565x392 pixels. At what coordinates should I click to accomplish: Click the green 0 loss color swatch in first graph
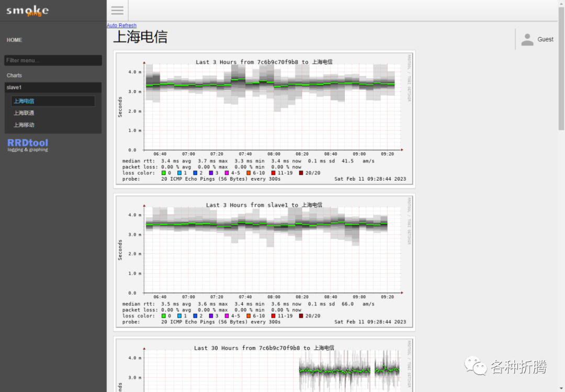pyautogui.click(x=164, y=173)
